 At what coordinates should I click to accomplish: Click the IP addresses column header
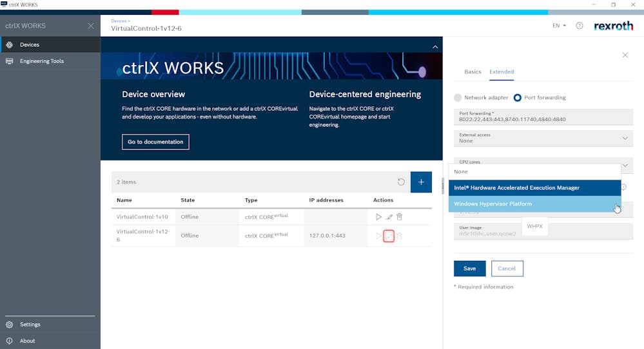[x=326, y=200]
